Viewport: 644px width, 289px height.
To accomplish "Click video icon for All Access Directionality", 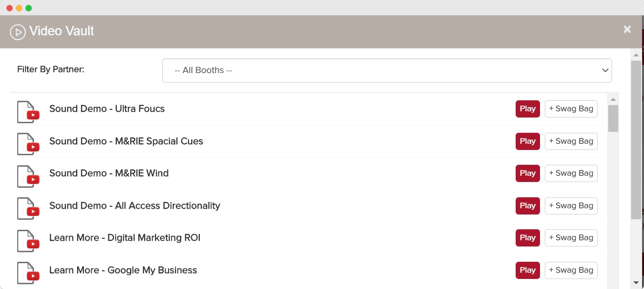I will [28, 208].
